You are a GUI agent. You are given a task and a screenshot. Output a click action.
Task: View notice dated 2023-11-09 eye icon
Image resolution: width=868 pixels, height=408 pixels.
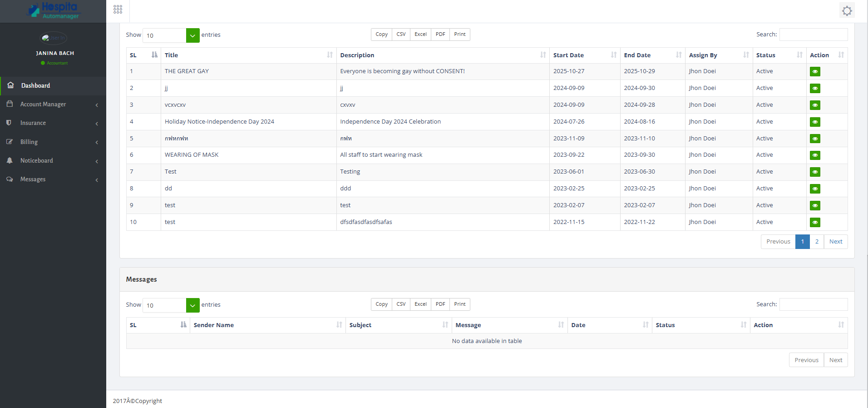[815, 139]
